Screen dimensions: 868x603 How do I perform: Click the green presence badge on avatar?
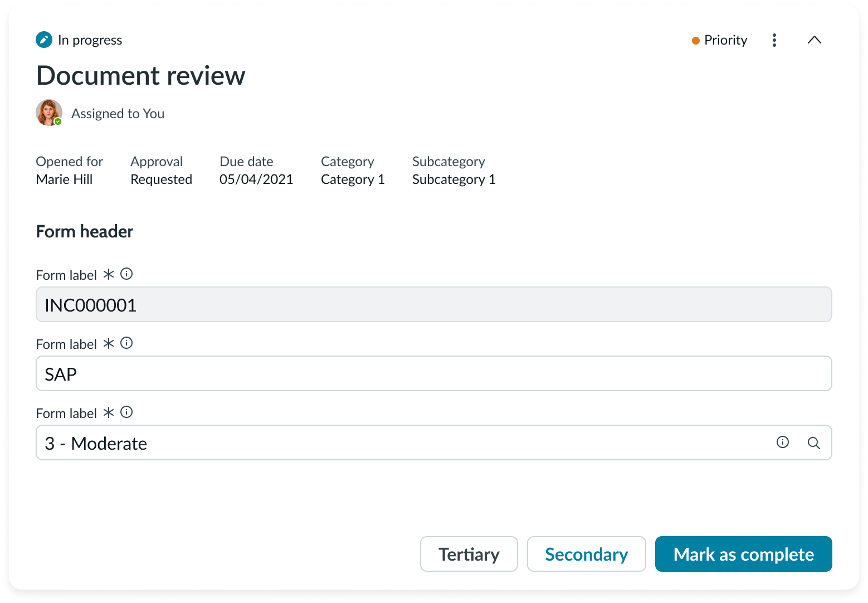[x=58, y=121]
